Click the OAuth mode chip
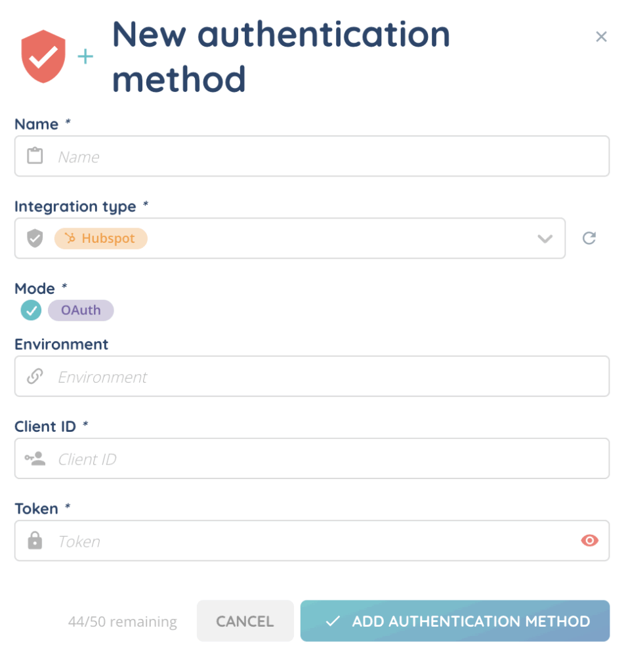This screenshot has width=628, height=672. pos(81,310)
